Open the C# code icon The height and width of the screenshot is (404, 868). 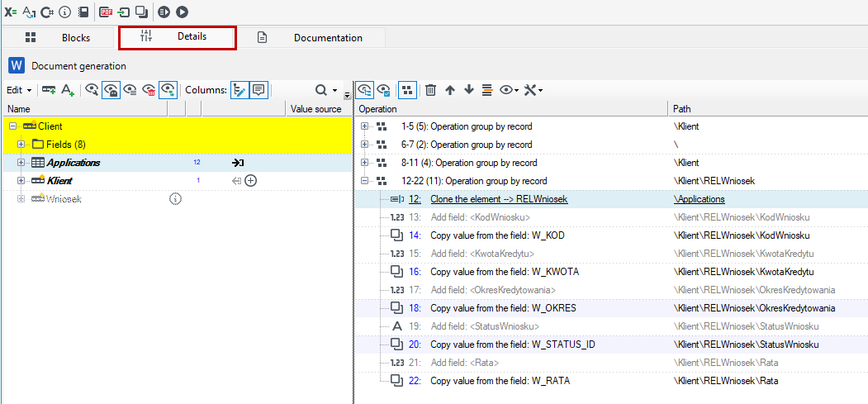click(x=48, y=11)
